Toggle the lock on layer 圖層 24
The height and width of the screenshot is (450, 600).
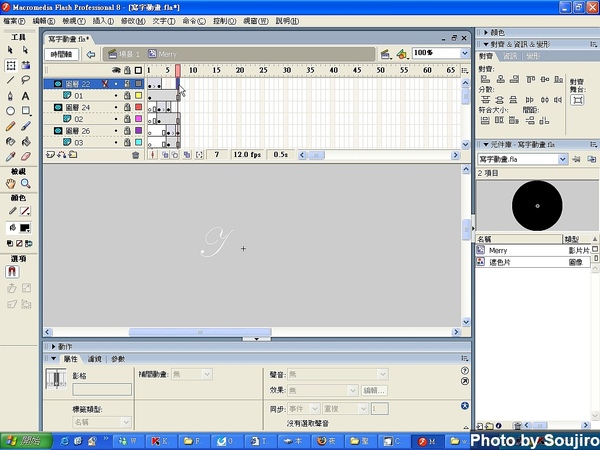tap(126, 107)
